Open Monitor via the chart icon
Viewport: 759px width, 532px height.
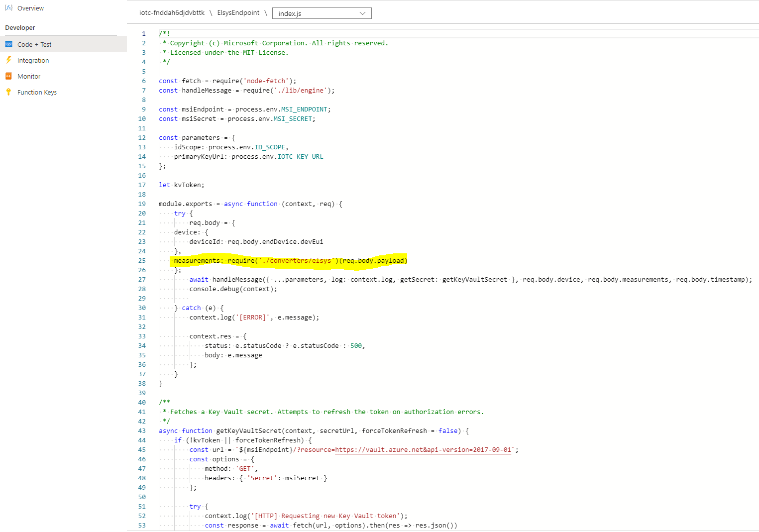click(x=8, y=76)
